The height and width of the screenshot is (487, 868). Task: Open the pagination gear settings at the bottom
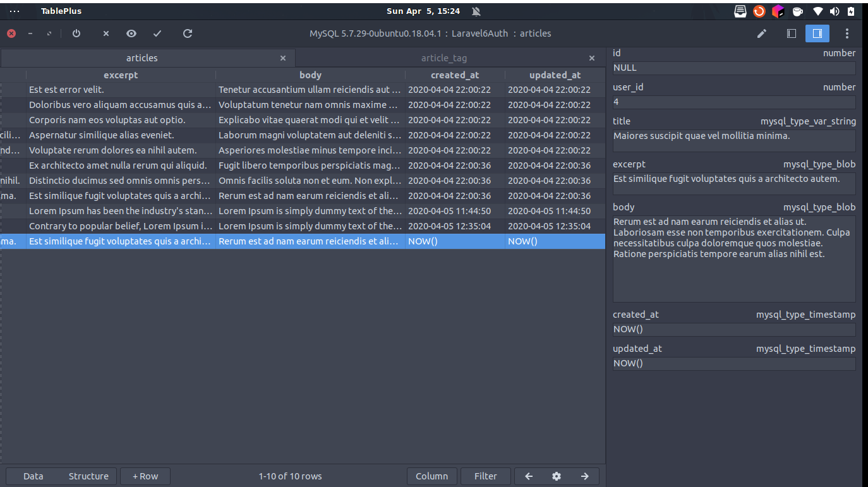click(x=557, y=476)
